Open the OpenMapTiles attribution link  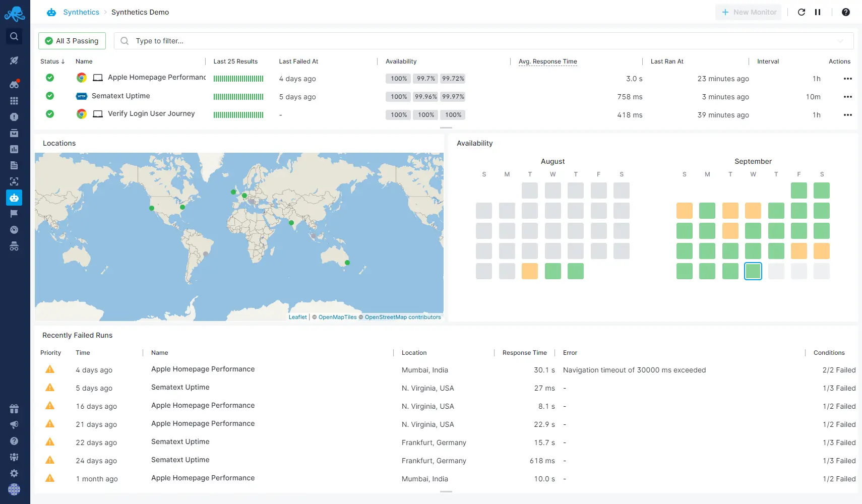coord(337,317)
